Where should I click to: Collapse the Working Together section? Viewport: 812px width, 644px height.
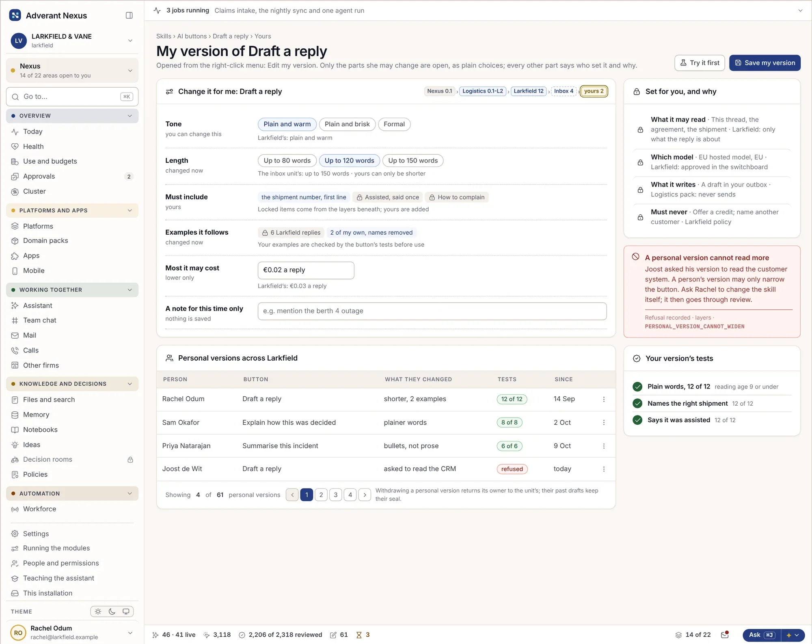tap(72, 290)
